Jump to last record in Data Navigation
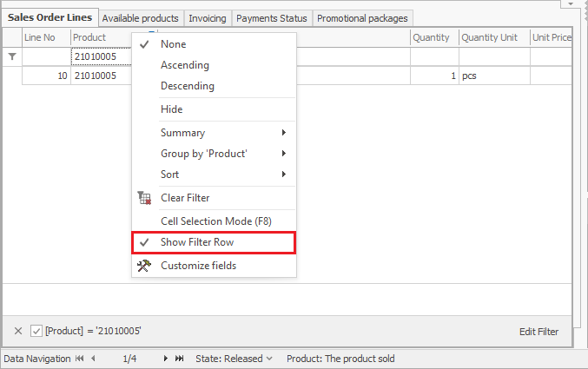Image resolution: width=588 pixels, height=369 pixels. (180, 359)
